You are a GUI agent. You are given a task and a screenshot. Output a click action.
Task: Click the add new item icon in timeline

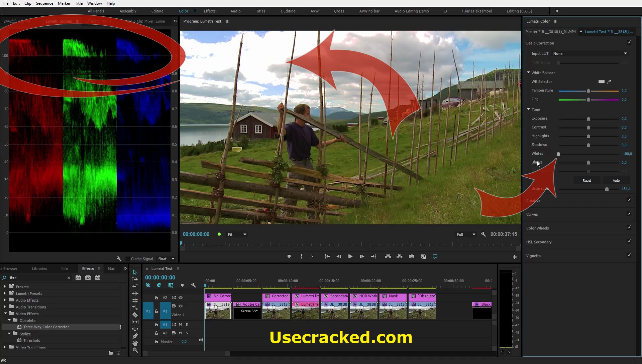pyautogui.click(x=515, y=256)
